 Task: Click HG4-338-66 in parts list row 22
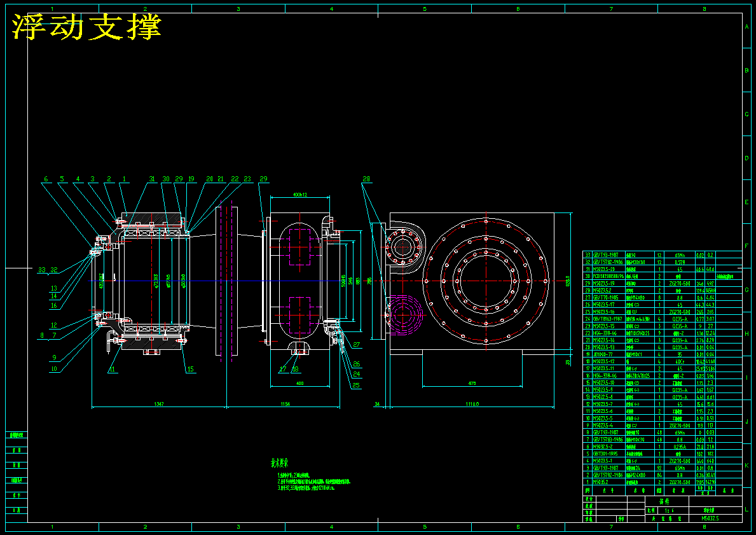pyautogui.click(x=604, y=333)
